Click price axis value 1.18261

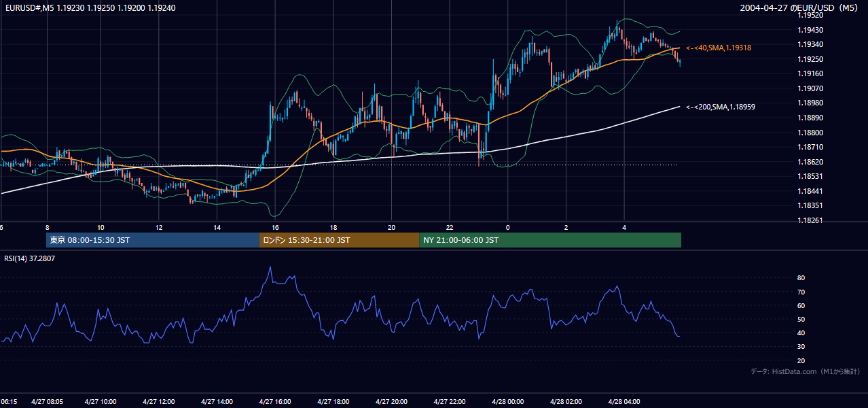(x=810, y=220)
